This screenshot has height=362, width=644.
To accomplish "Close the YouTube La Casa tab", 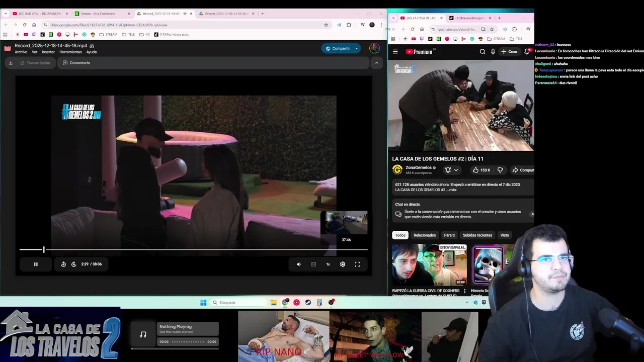I will tap(441, 18).
